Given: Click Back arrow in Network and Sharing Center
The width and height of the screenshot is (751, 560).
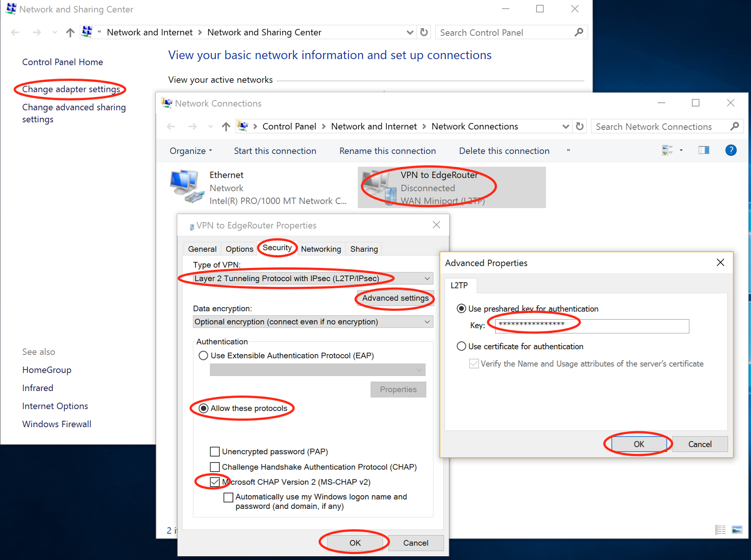Looking at the screenshot, I should tap(15, 32).
